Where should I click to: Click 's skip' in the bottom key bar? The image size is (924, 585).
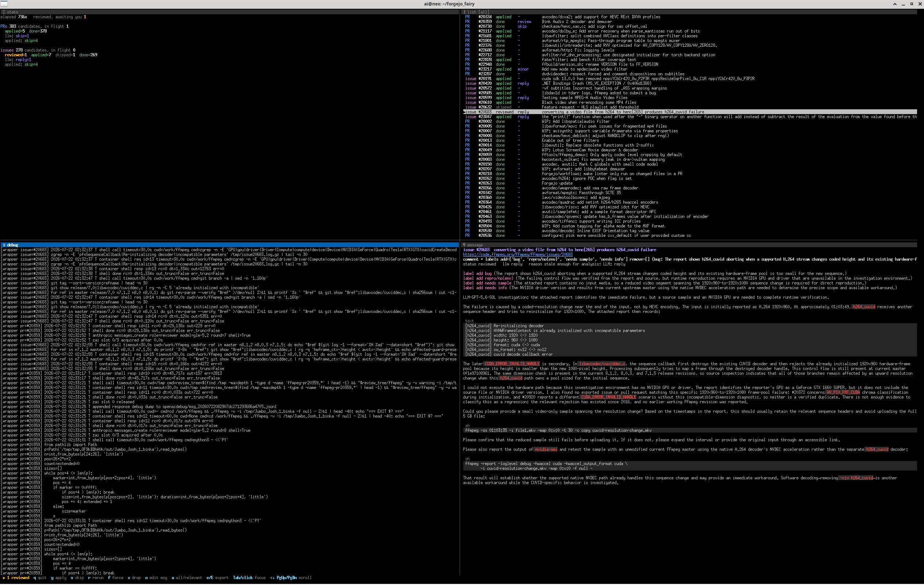coord(77,578)
